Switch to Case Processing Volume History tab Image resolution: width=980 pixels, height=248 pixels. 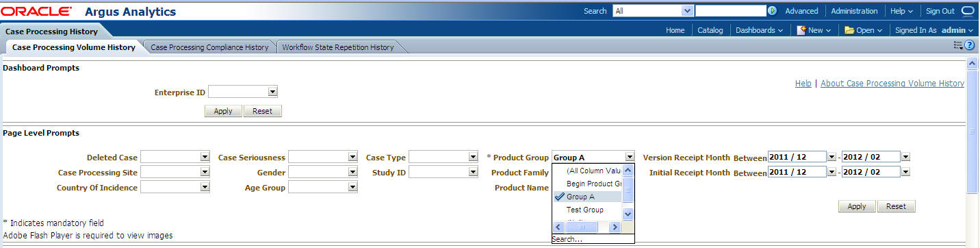(x=74, y=47)
